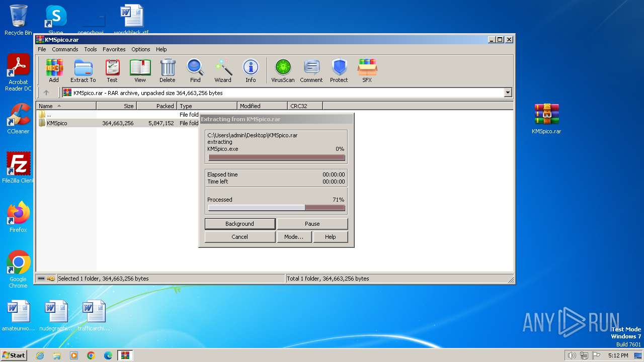Open Internet Explorer in taskbar
This screenshot has height=362, width=644.
click(40, 355)
